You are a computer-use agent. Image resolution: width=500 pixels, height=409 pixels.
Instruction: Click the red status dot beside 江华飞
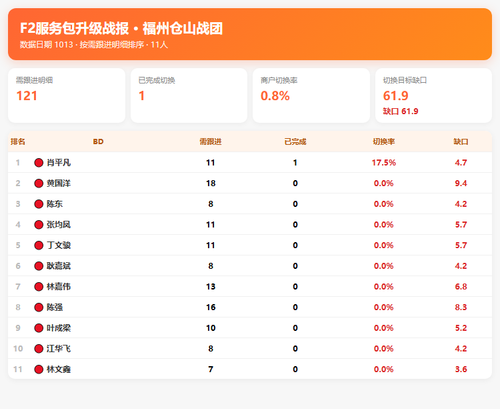coord(39,349)
